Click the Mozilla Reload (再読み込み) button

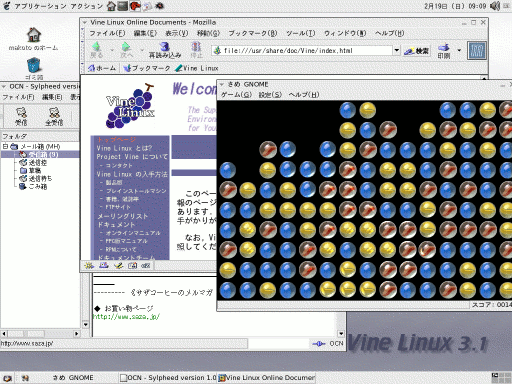[x=165, y=50]
